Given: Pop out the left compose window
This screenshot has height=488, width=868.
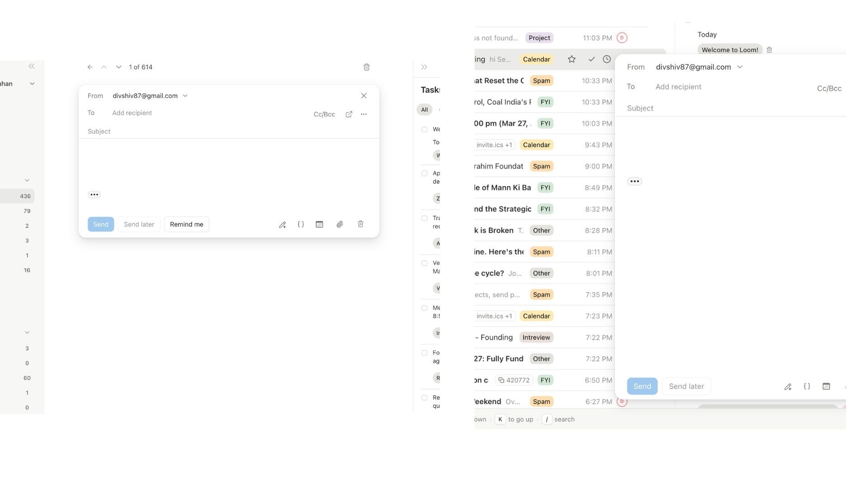Looking at the screenshot, I should click(349, 114).
